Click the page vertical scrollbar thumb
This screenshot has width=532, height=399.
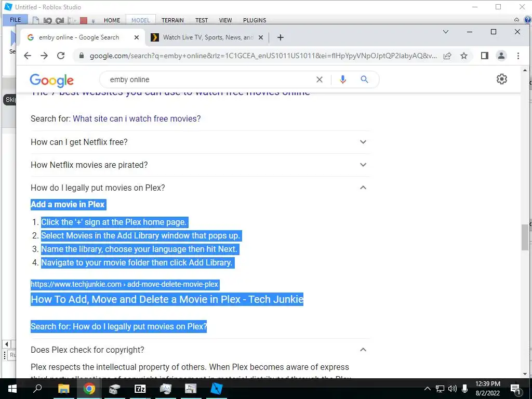coord(525,237)
